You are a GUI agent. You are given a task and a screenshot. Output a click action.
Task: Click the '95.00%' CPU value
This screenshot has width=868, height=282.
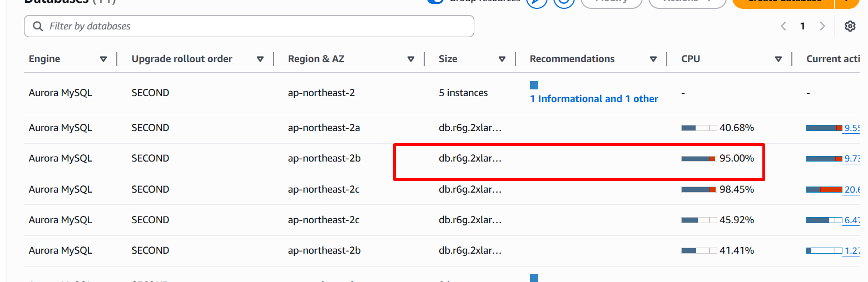tap(737, 158)
